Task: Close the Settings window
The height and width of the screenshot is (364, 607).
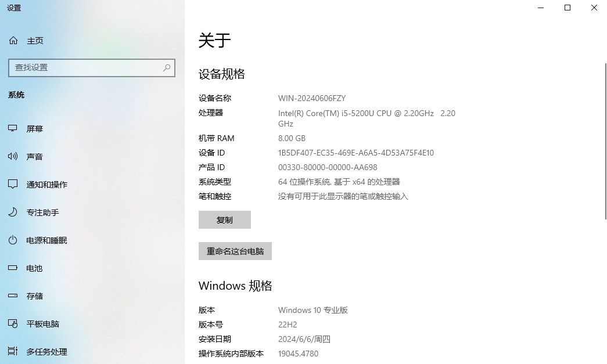Action: (x=594, y=8)
